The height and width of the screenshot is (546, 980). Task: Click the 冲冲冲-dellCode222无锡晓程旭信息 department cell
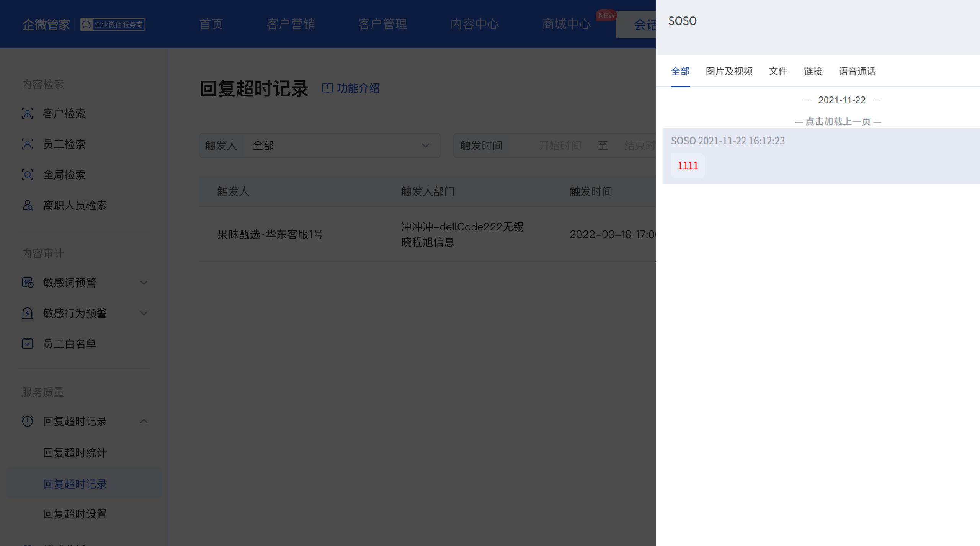pyautogui.click(x=462, y=234)
